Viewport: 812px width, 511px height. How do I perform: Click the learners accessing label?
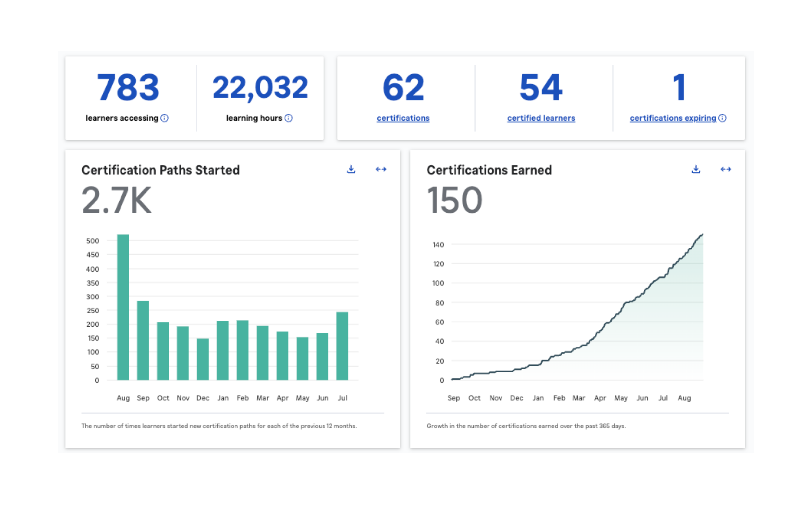click(x=122, y=118)
